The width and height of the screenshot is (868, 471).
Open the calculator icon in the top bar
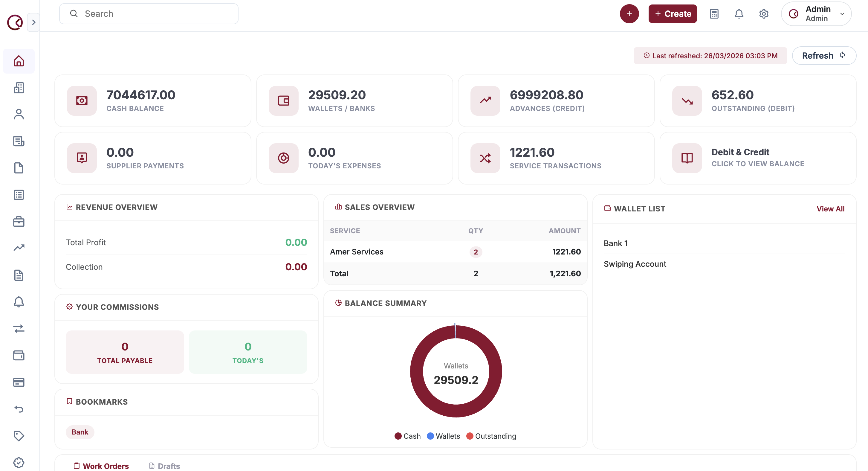coord(714,13)
